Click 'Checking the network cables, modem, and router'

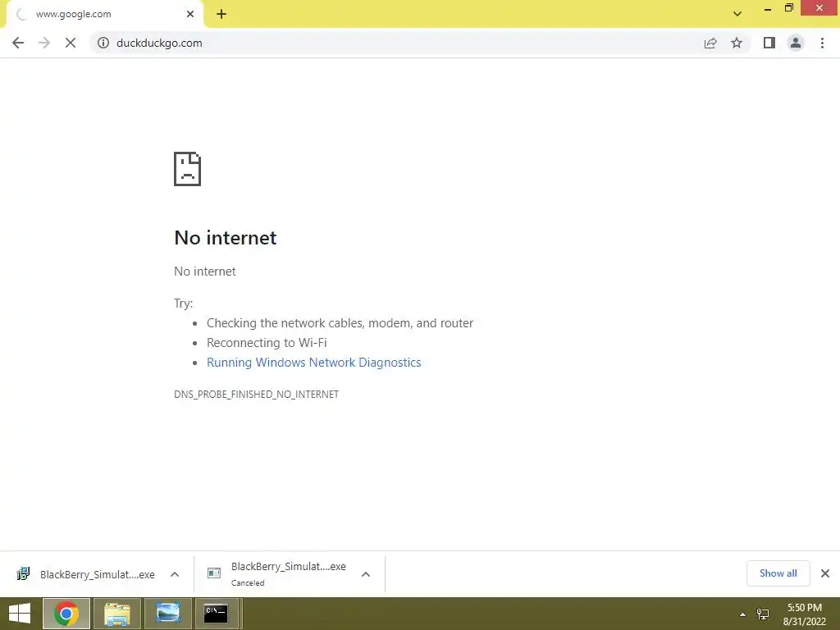340,323
